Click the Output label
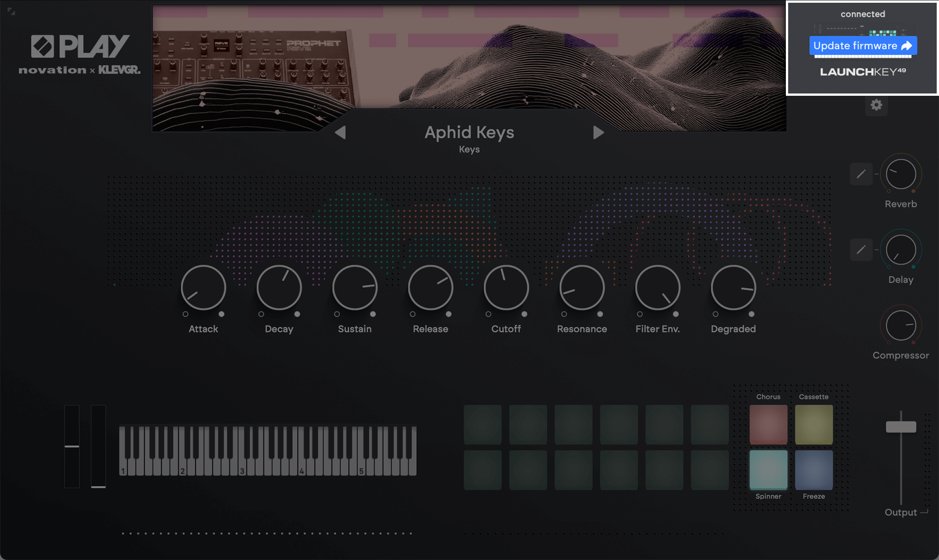 click(900, 512)
